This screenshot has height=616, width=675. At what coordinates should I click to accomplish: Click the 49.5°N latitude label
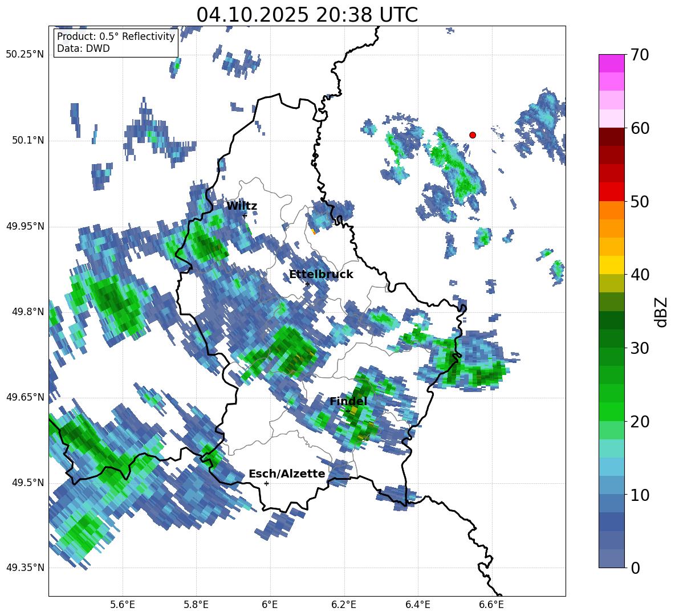click(27, 483)
